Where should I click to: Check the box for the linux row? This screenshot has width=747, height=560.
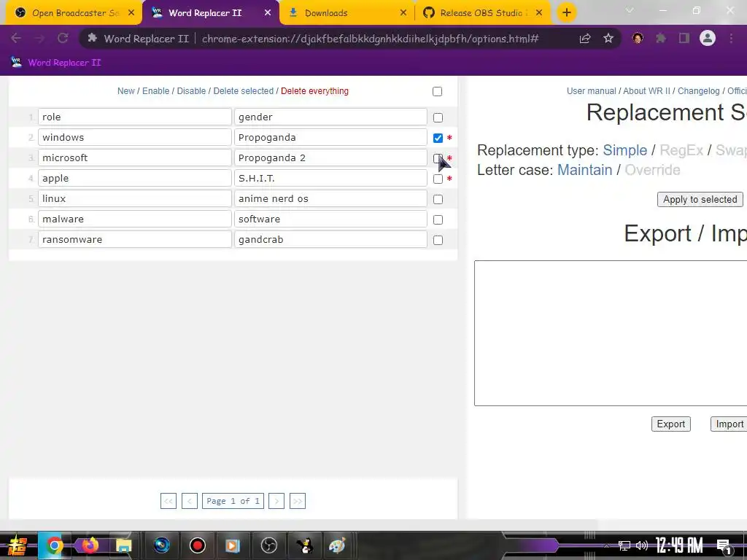click(438, 200)
